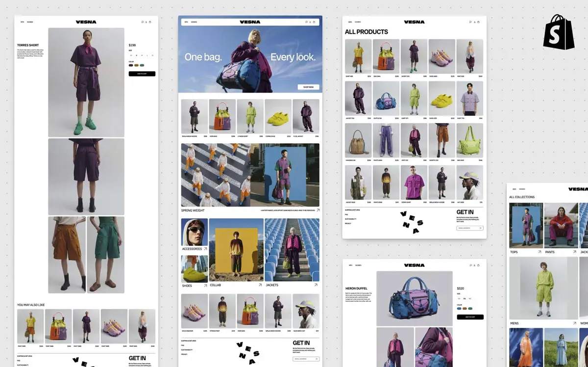Screen dimensions: 588x367
Task: Open yellow shoes thumbnail on homepage top row
Action: click(278, 116)
